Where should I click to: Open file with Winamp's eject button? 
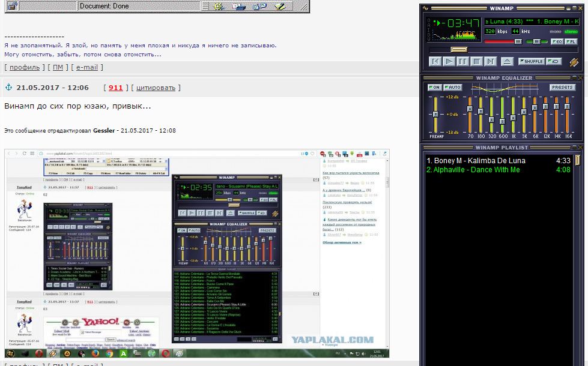click(x=507, y=61)
